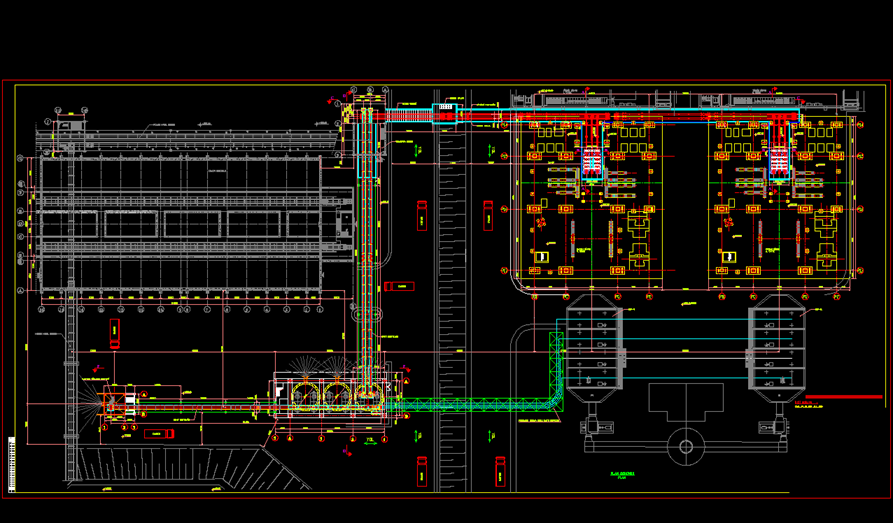
Task: Select the horizontal red vehicle beside the vertical conveyor
Action: (400, 286)
